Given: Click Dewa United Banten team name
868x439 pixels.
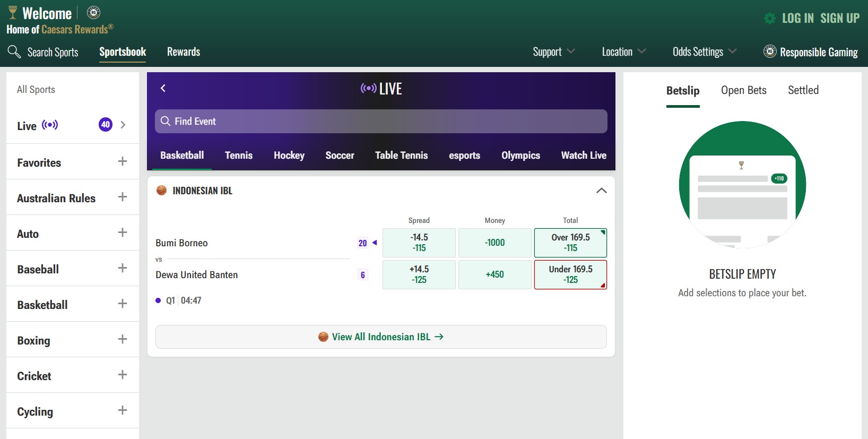Looking at the screenshot, I should click(197, 275).
